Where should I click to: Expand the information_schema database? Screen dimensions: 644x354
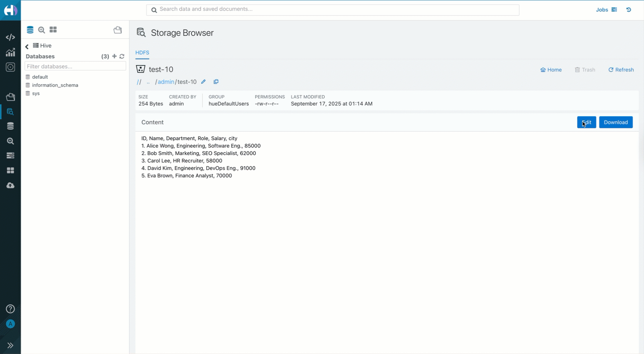[x=55, y=85]
